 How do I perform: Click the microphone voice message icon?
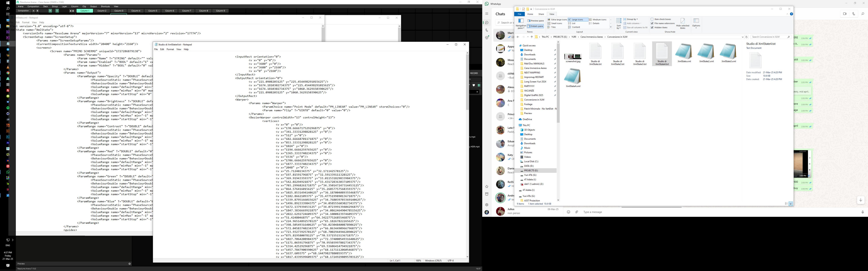(863, 212)
